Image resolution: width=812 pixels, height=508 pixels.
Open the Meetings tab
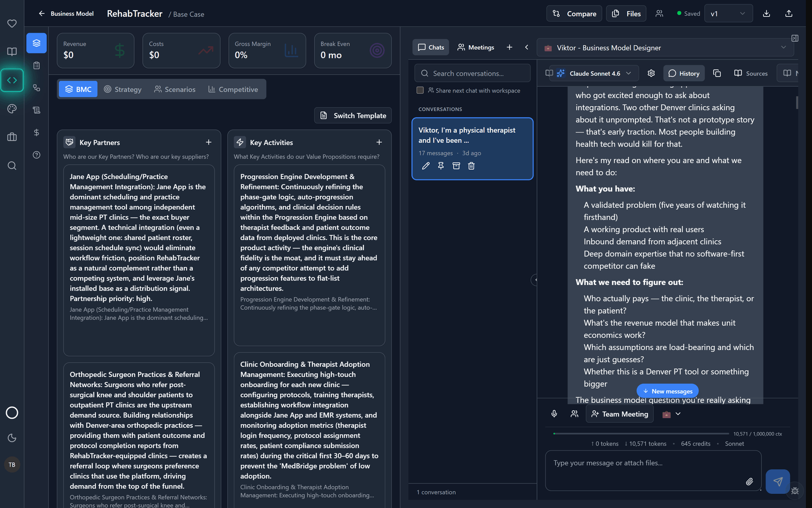(x=476, y=47)
